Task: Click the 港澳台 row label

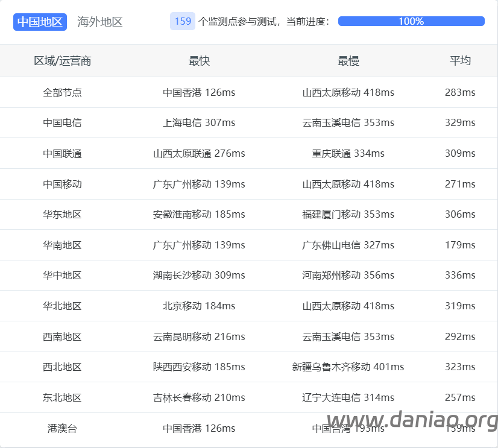Action: click(x=62, y=428)
